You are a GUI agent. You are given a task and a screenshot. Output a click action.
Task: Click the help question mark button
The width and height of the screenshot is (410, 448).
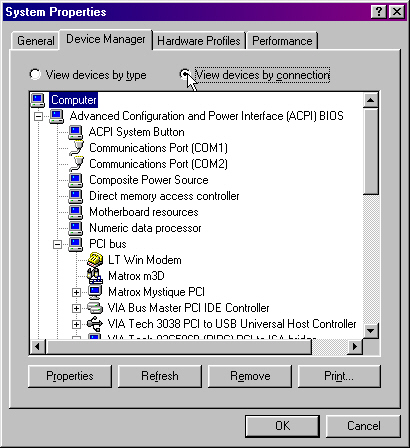(x=379, y=12)
